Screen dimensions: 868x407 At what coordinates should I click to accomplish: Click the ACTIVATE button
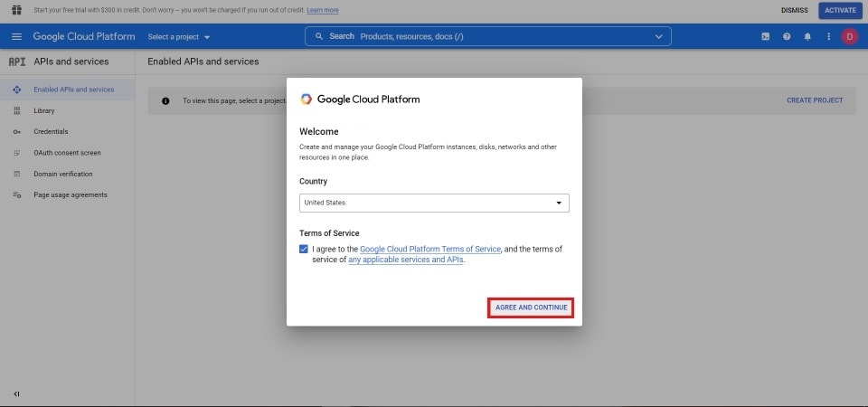pos(840,10)
